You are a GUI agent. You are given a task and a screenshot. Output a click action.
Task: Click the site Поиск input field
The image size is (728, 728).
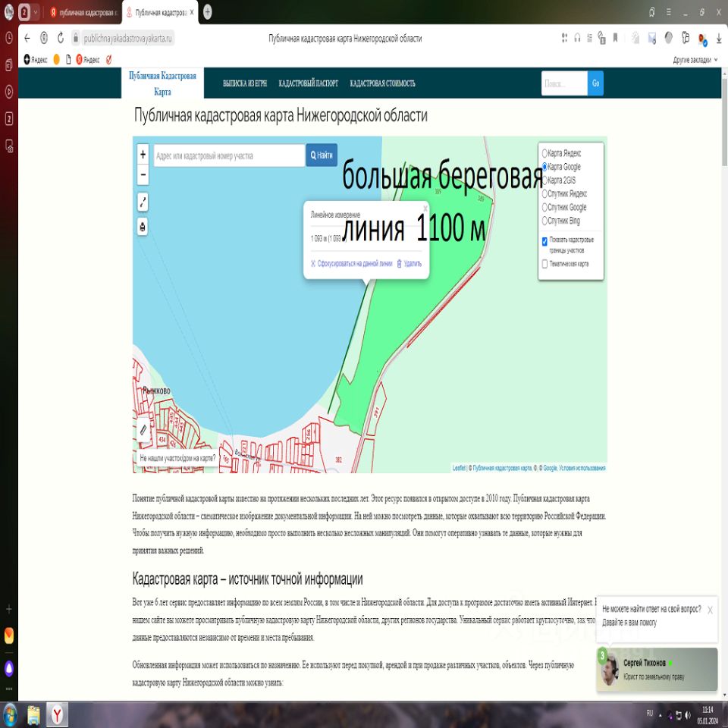(564, 83)
